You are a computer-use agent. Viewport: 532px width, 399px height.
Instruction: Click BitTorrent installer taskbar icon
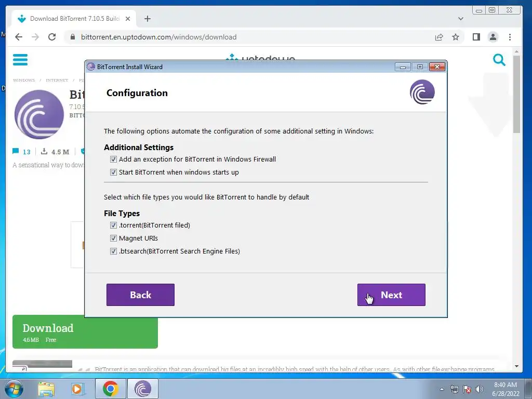142,389
